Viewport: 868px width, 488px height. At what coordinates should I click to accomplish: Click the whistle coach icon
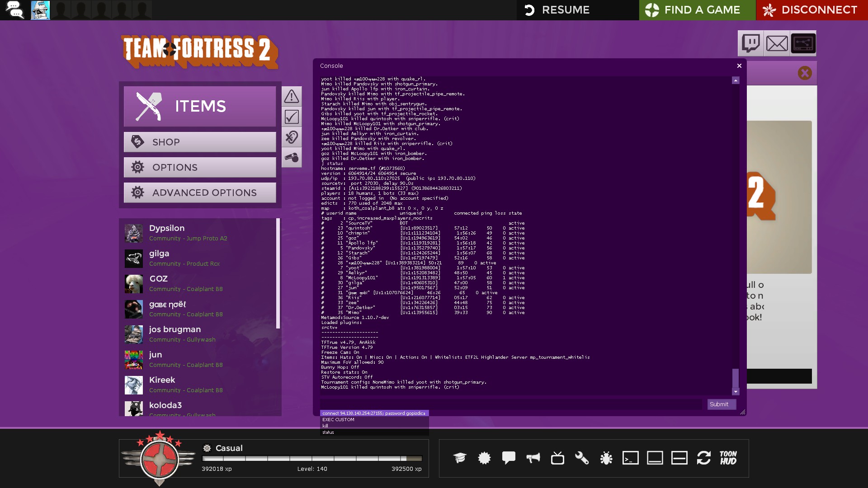coord(292,157)
